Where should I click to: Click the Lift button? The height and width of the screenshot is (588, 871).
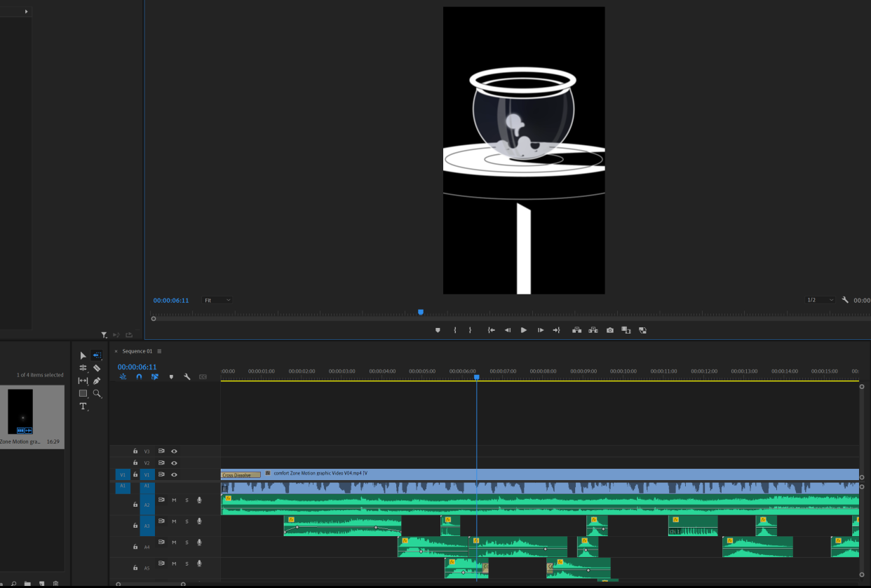tap(576, 330)
